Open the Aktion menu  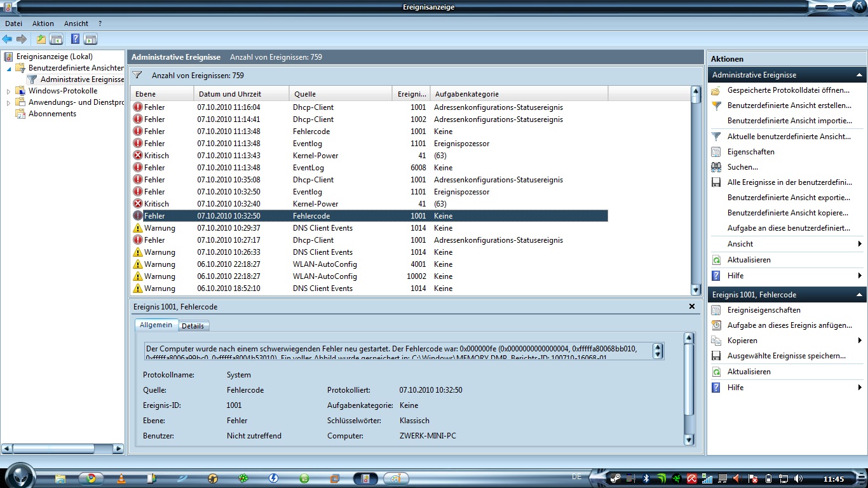coord(43,24)
